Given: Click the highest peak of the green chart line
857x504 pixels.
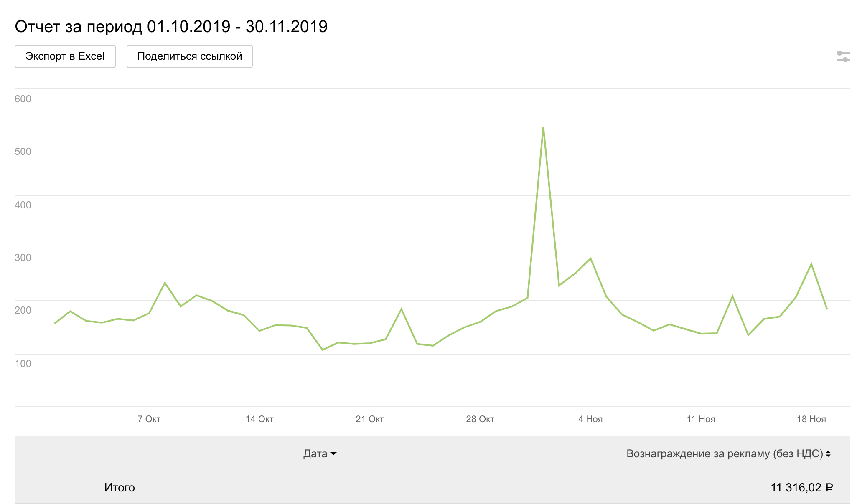Looking at the screenshot, I should click(543, 127).
